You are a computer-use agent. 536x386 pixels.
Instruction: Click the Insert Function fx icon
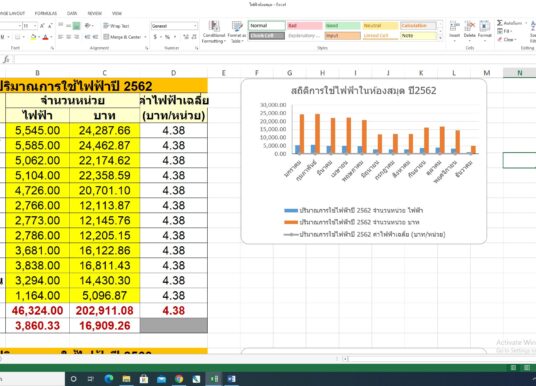(6, 59)
